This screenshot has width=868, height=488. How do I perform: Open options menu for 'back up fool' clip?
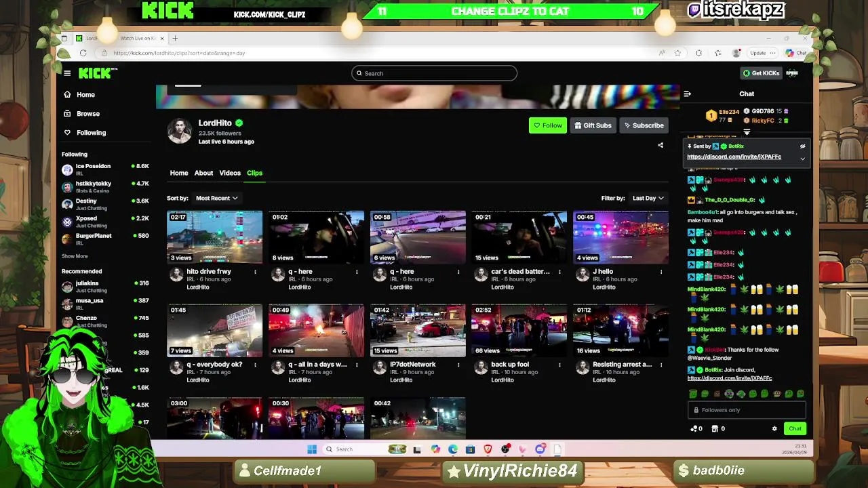[559, 365]
